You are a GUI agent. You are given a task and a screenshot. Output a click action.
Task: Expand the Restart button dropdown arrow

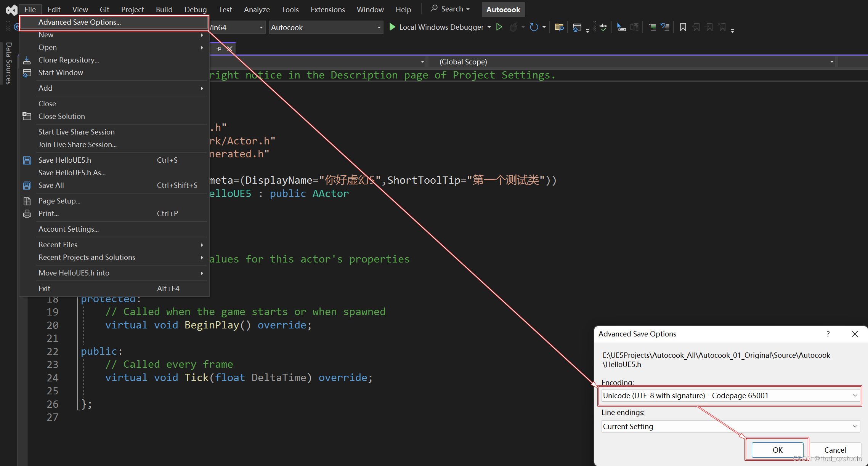544,27
